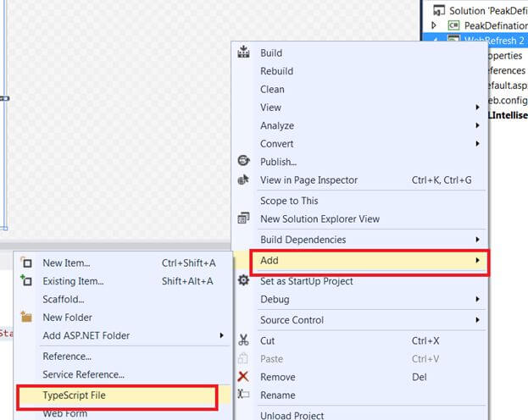
Task: Select the Add menu entry
Action: [x=360, y=260]
